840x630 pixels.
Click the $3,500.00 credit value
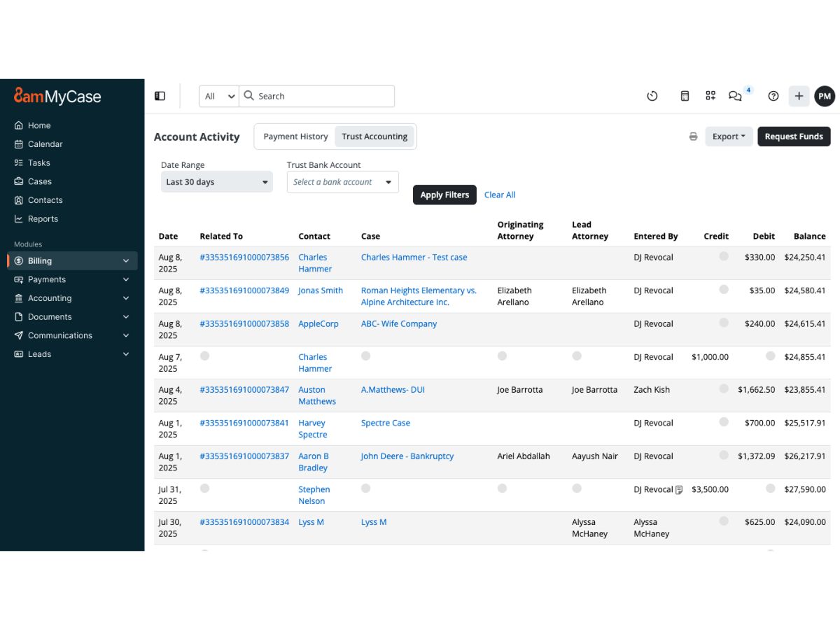[710, 489]
